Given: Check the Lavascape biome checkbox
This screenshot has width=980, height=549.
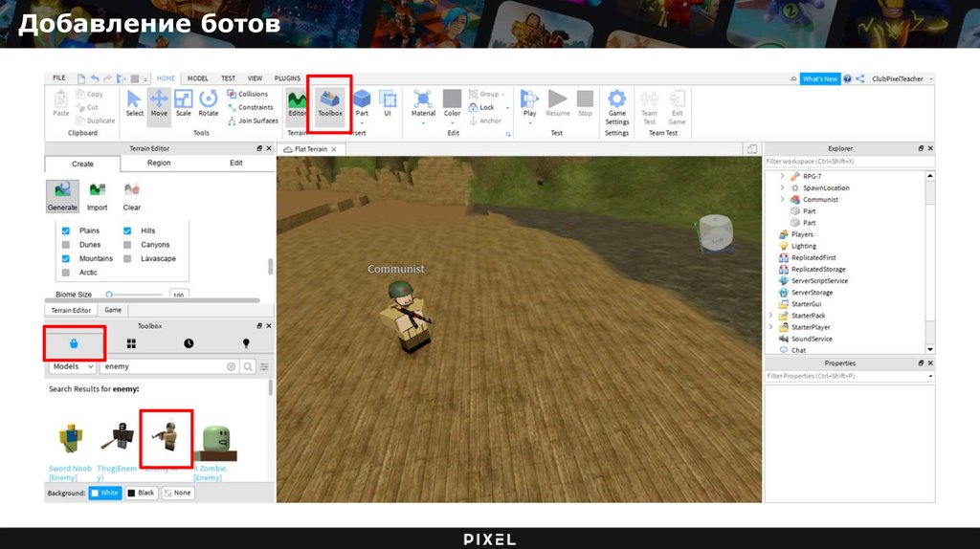Looking at the screenshot, I should click(x=127, y=258).
